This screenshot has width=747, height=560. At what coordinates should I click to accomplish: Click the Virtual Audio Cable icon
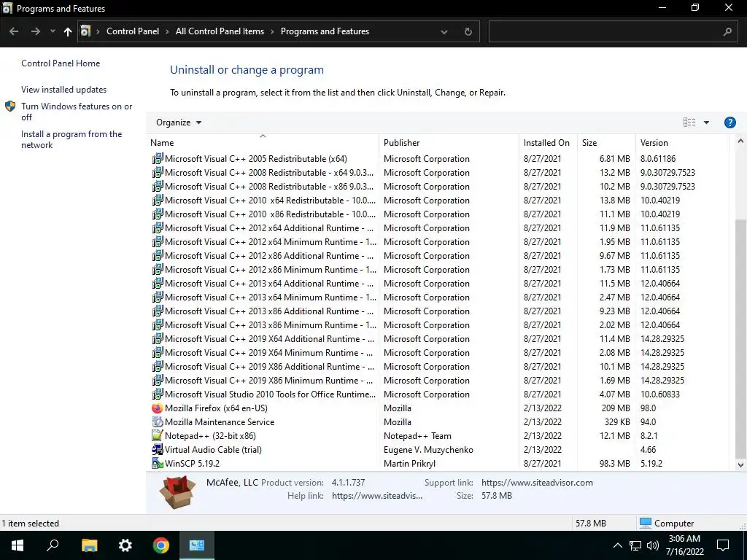coord(158,449)
